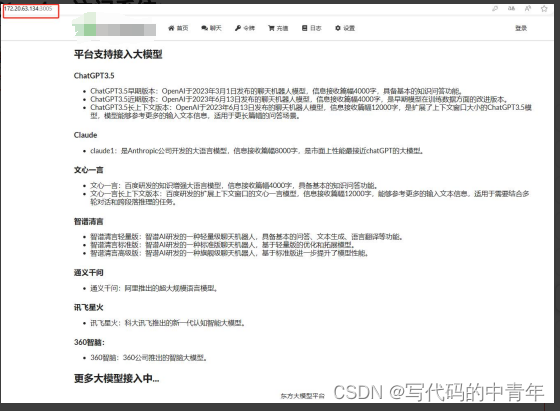
Task: Click the browser zoom magnifier icon
Action: [x=495, y=9]
